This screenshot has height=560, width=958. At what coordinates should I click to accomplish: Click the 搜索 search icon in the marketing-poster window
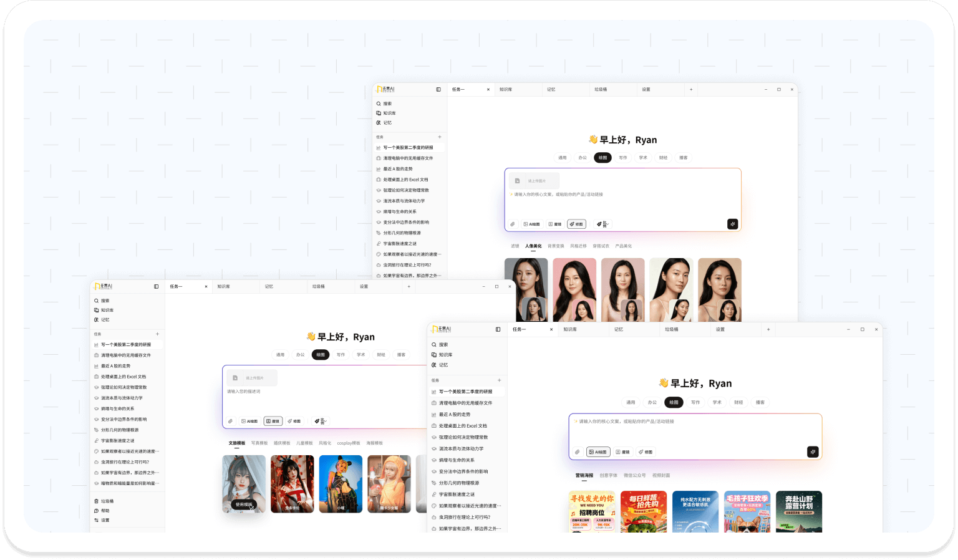click(434, 345)
